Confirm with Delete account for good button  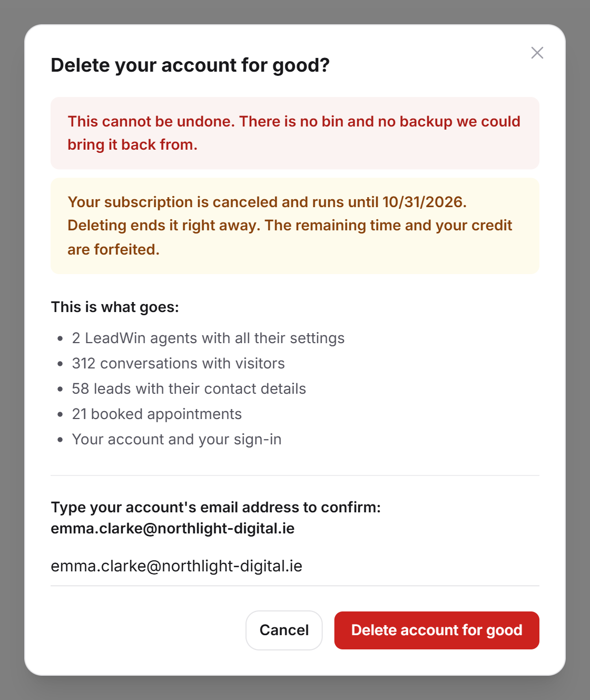tap(437, 630)
